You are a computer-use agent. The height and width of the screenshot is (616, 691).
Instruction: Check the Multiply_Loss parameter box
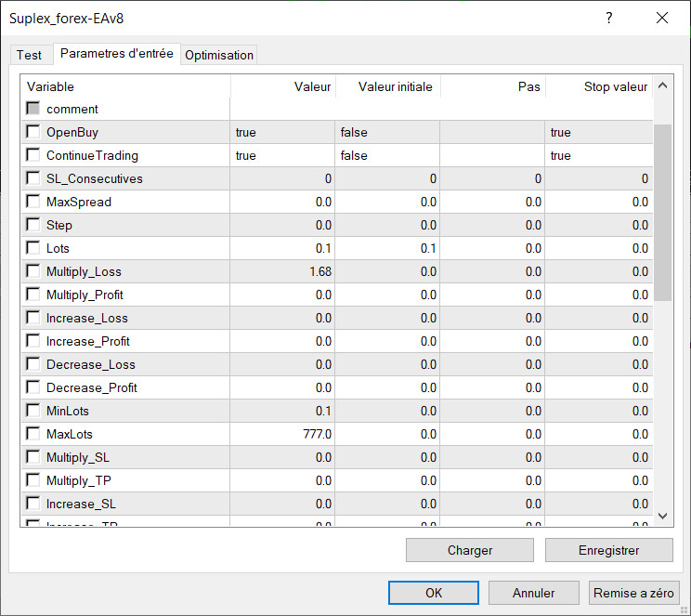[33, 271]
